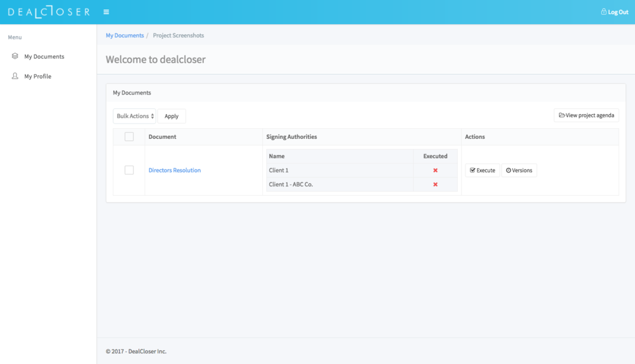
Task: Click the stacked layers icon for My Documents
Action: click(15, 56)
